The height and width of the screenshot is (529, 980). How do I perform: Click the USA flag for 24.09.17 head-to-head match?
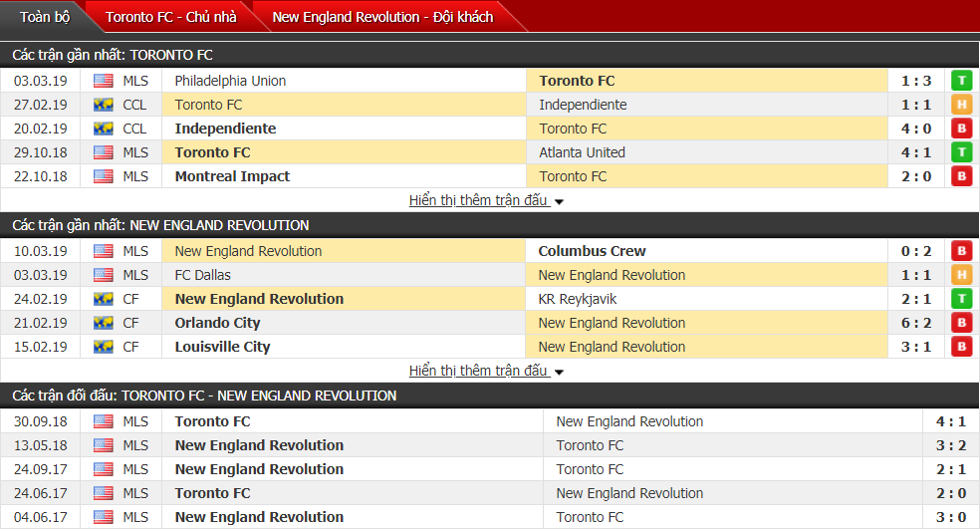[104, 469]
